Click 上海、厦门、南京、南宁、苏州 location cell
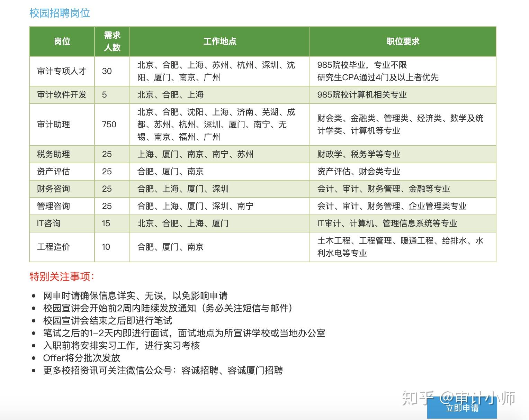The width and height of the screenshot is (529, 420). 220,154
